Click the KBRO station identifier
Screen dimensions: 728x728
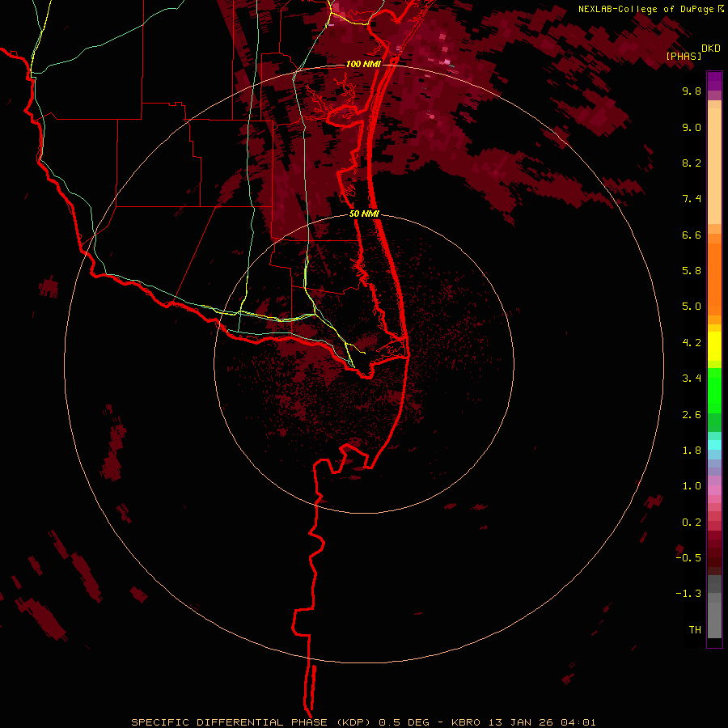(x=466, y=722)
